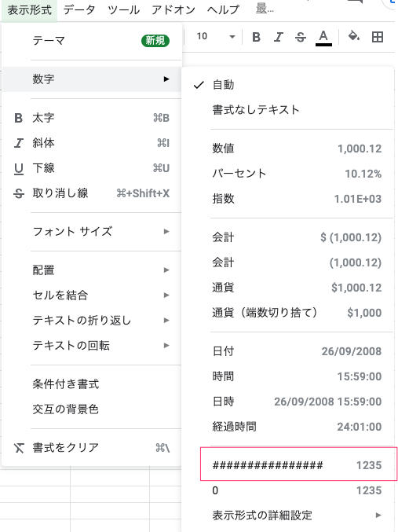
Task: Select 太字 bold menu entry
Action: point(92,118)
